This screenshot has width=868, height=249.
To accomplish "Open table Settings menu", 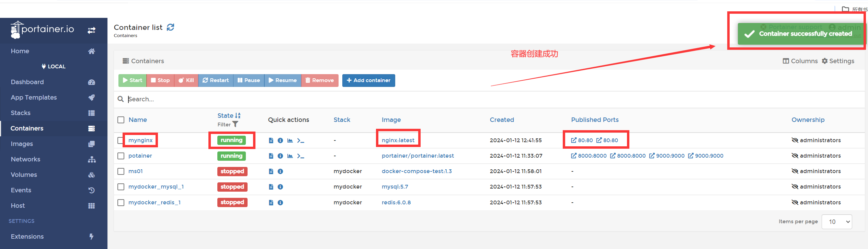I will point(838,61).
